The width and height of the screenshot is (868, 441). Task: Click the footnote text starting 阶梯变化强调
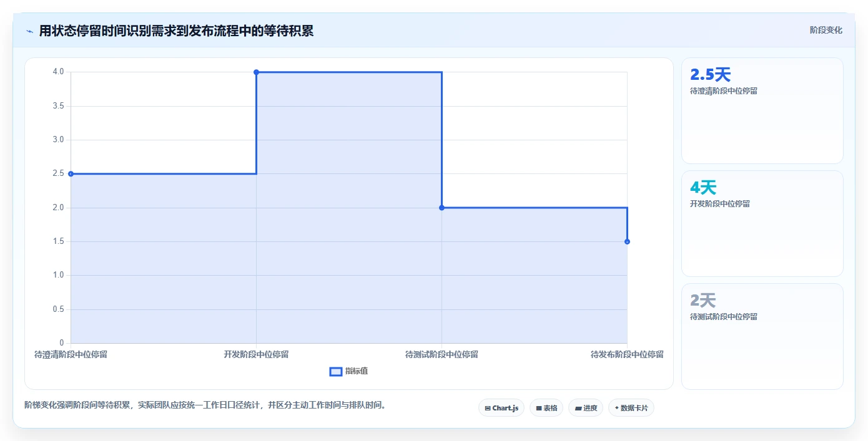click(x=207, y=405)
